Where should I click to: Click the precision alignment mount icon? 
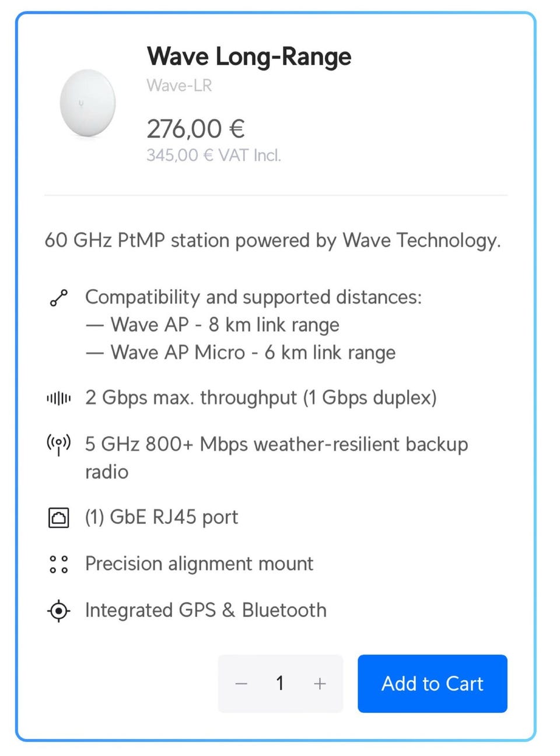58,564
